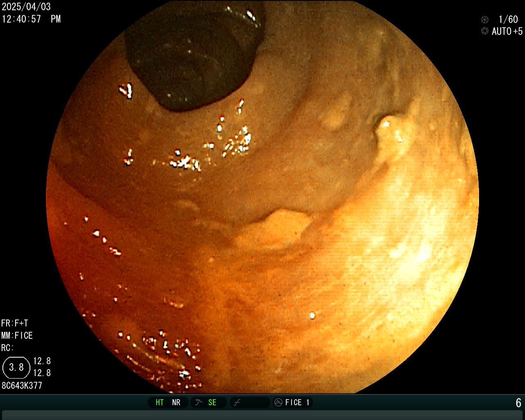Click the MM:FICE mode text
This screenshot has width=525, height=420.
point(17,336)
